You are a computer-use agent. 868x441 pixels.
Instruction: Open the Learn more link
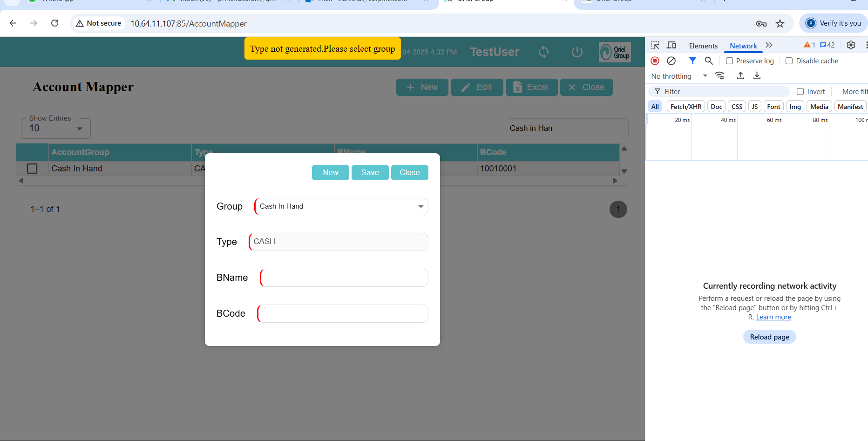pos(773,317)
